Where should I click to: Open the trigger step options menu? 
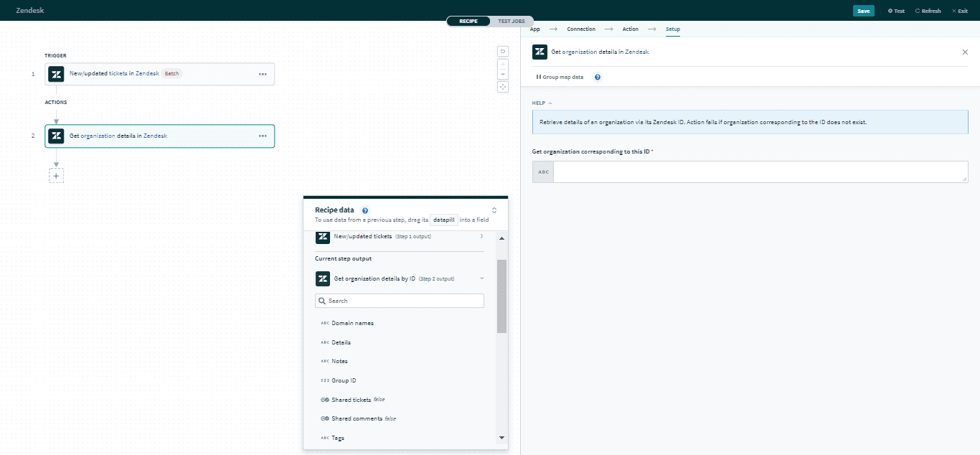(263, 74)
